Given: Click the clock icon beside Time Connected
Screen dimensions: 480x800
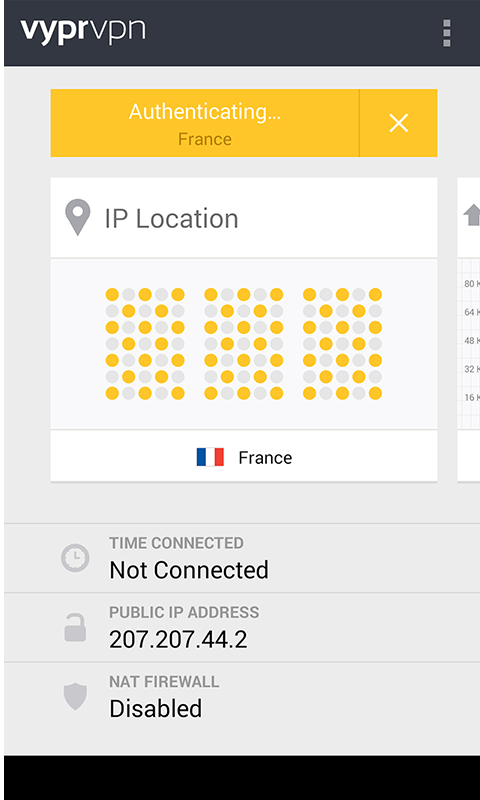Looking at the screenshot, I should click(x=75, y=558).
